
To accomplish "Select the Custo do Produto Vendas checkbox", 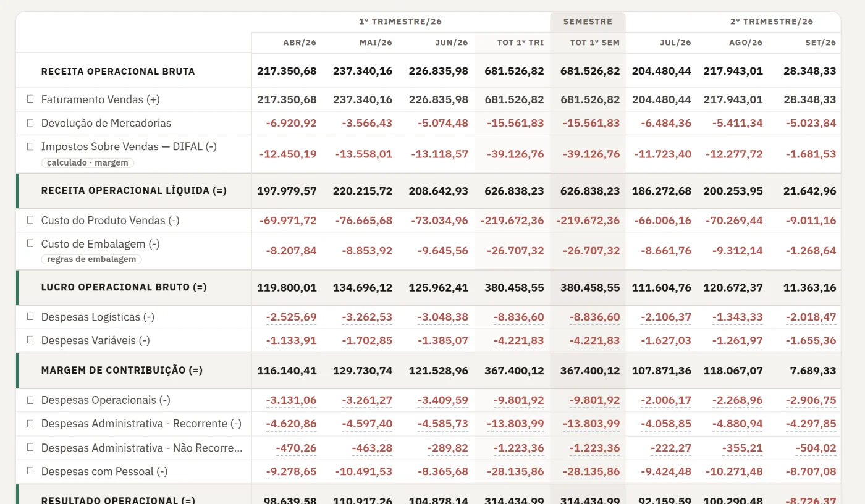I will point(30,219).
